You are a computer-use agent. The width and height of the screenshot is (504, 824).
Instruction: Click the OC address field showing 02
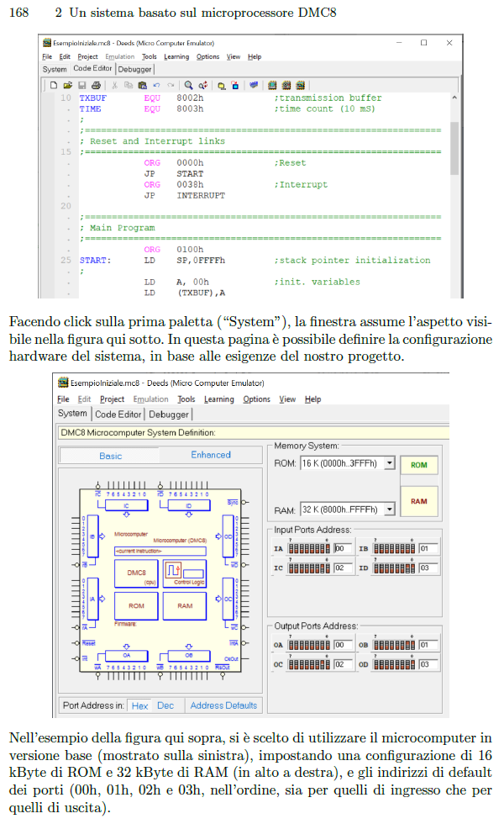coord(343,664)
